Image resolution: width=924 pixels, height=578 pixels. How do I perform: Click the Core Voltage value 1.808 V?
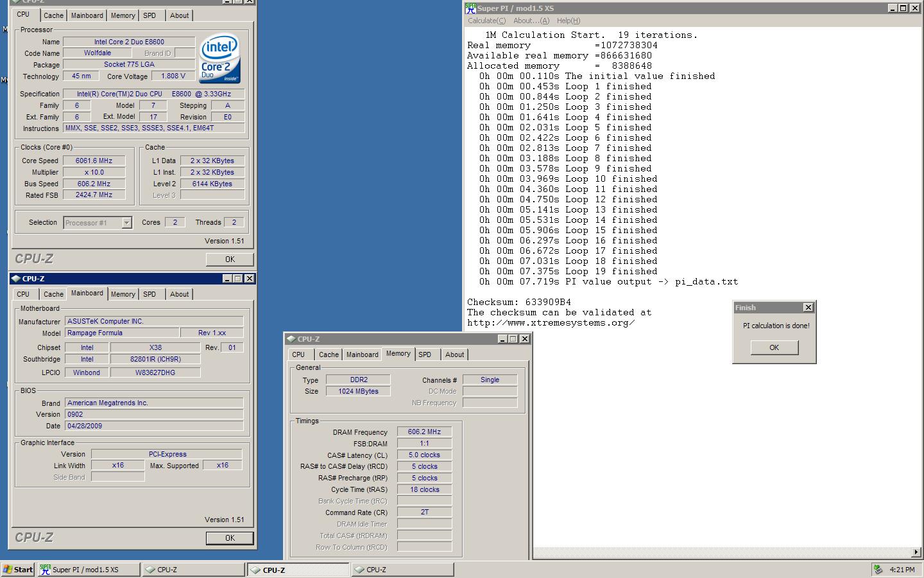(173, 76)
